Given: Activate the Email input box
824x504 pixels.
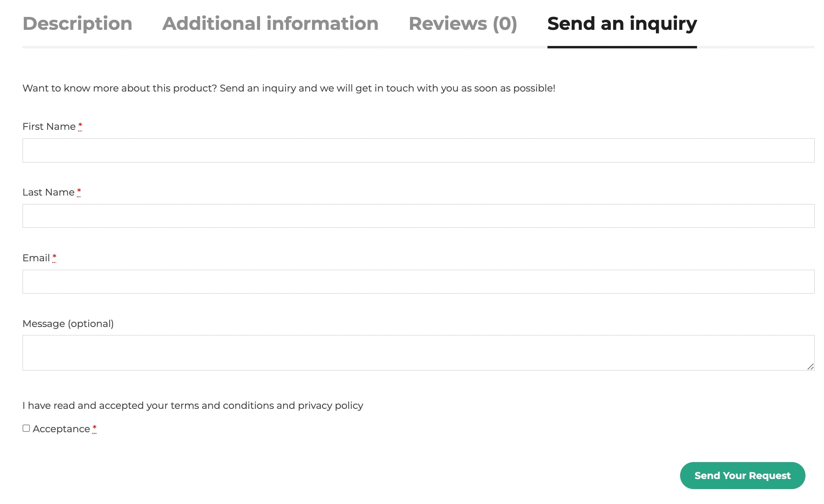Looking at the screenshot, I should (418, 281).
